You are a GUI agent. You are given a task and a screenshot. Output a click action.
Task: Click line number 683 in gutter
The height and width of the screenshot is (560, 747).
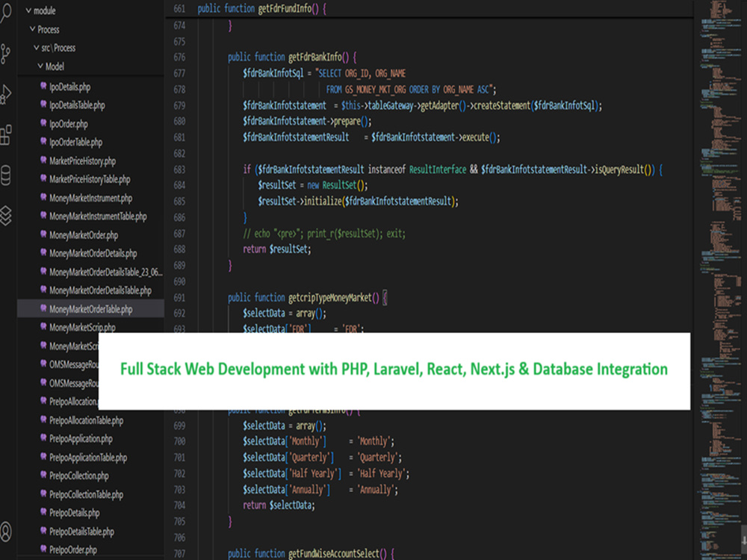click(x=179, y=169)
